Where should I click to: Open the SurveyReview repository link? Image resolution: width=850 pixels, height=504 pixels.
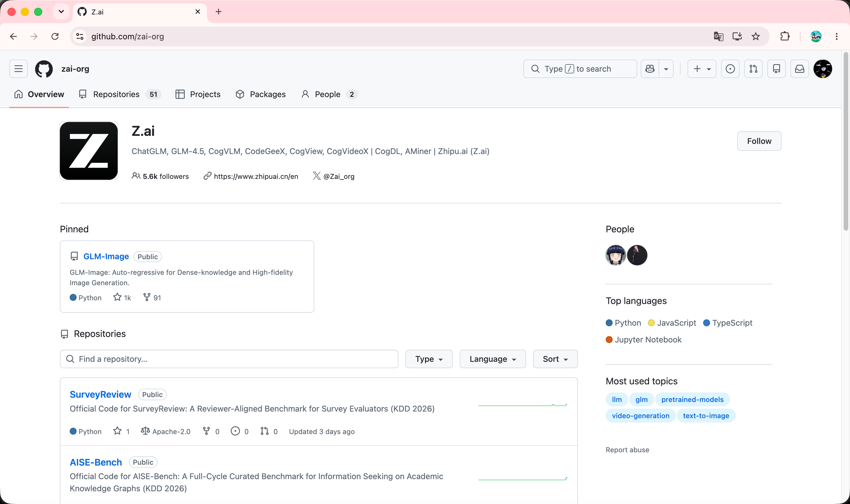coord(100,394)
